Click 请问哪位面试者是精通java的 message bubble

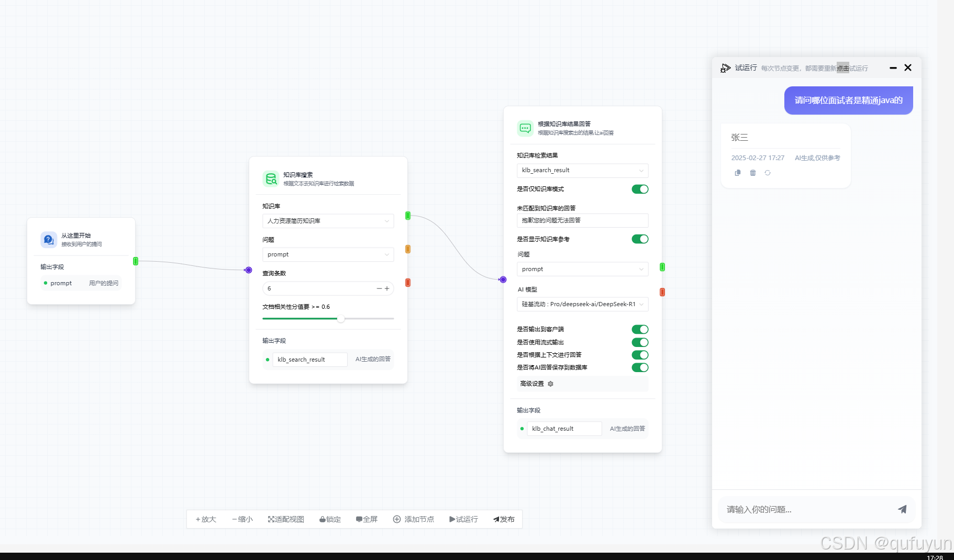click(848, 100)
